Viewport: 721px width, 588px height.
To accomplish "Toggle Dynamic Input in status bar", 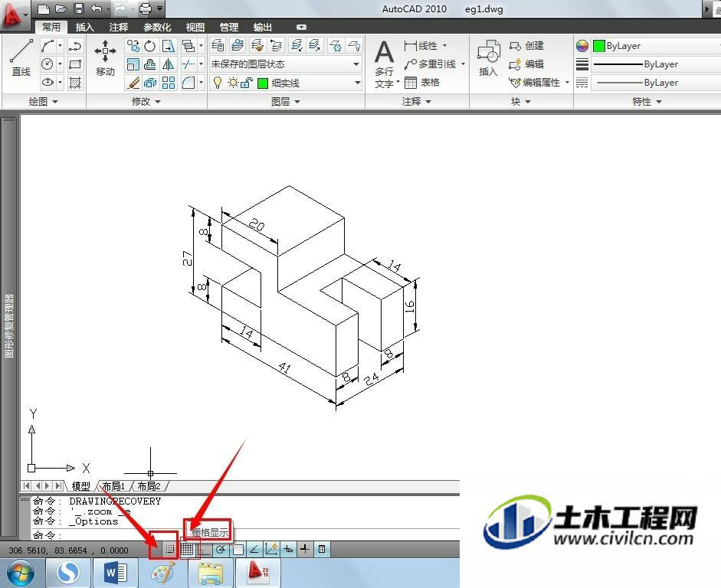I will click(288, 549).
